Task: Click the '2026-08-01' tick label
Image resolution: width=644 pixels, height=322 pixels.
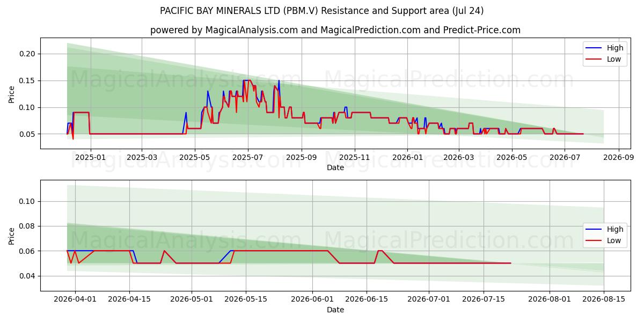Action: coord(550,299)
